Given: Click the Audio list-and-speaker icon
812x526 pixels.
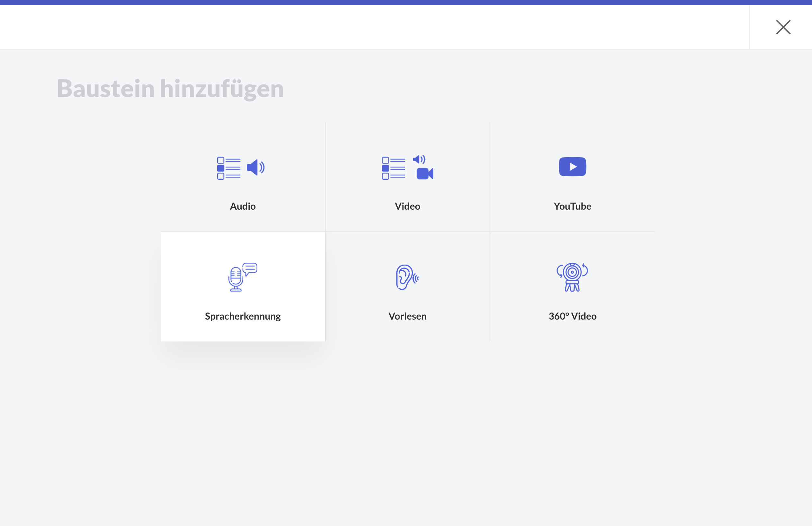Looking at the screenshot, I should pos(241,168).
